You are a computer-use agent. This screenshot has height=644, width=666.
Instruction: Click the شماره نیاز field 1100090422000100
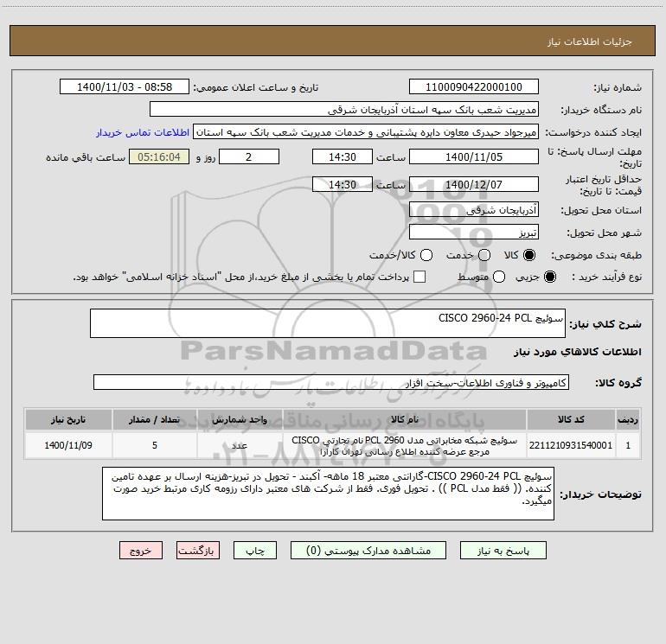pos(474,86)
